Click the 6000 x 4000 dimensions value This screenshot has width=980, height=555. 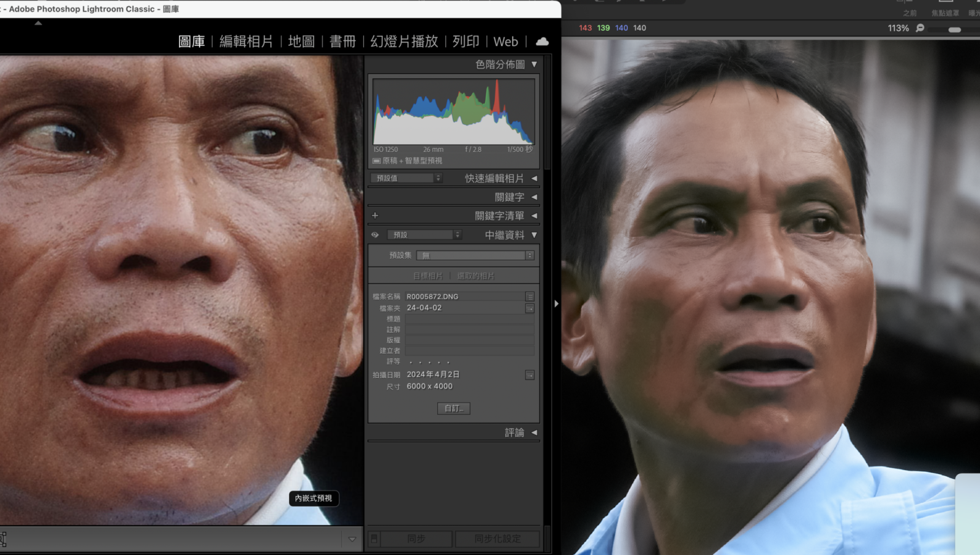429,387
